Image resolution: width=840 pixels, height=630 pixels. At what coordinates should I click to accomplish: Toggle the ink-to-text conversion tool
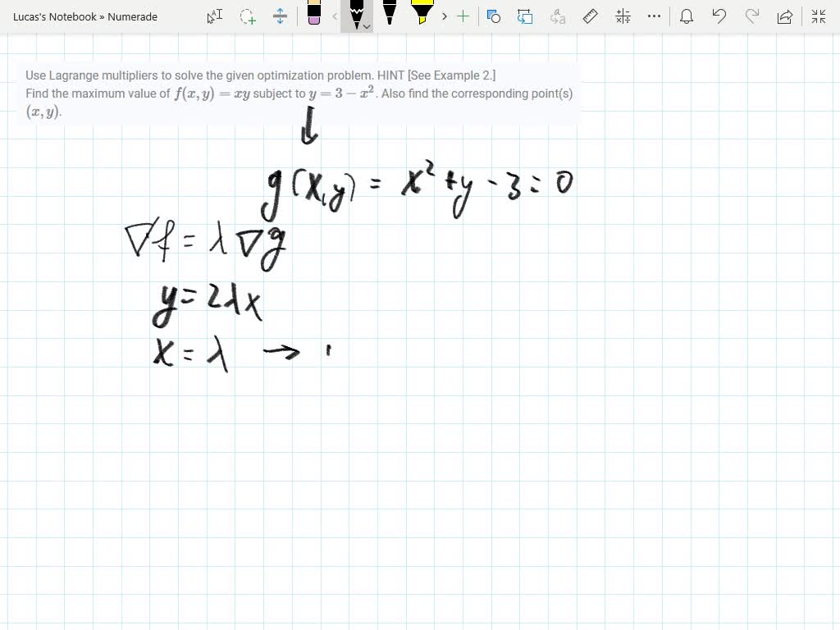tap(558, 16)
